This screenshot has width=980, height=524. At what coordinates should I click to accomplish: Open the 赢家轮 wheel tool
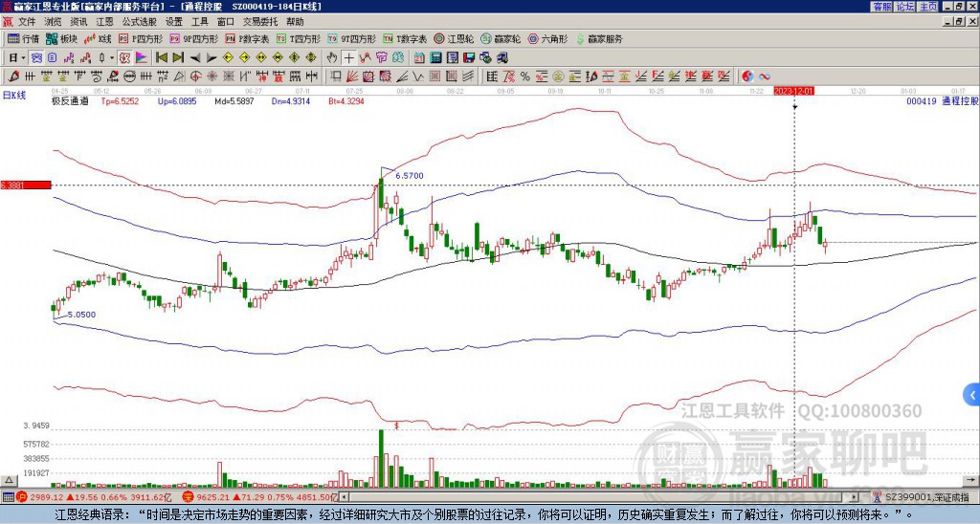coord(501,38)
